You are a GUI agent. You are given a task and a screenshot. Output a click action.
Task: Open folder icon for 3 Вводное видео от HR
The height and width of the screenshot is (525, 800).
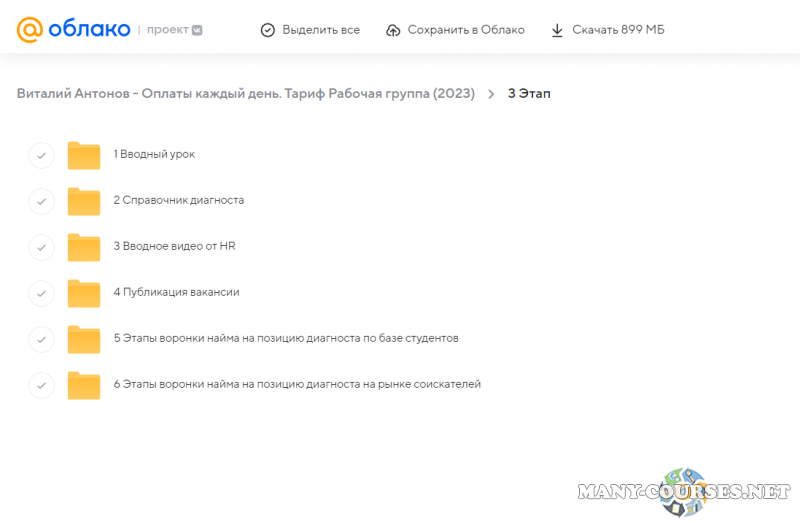coord(84,247)
